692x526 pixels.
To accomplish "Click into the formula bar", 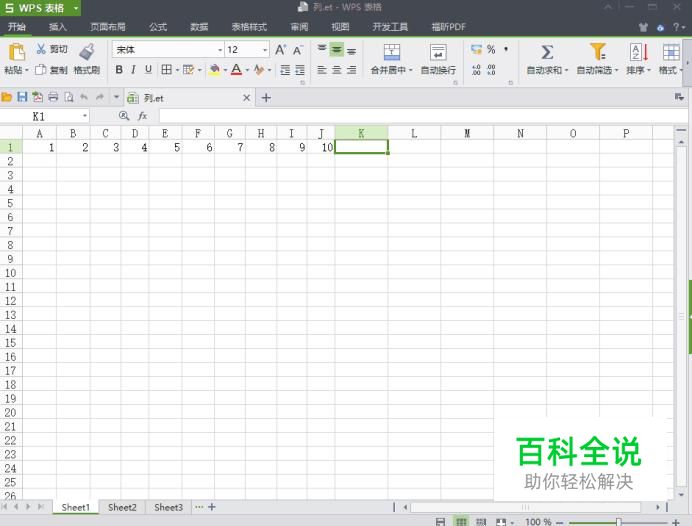I will [x=423, y=116].
